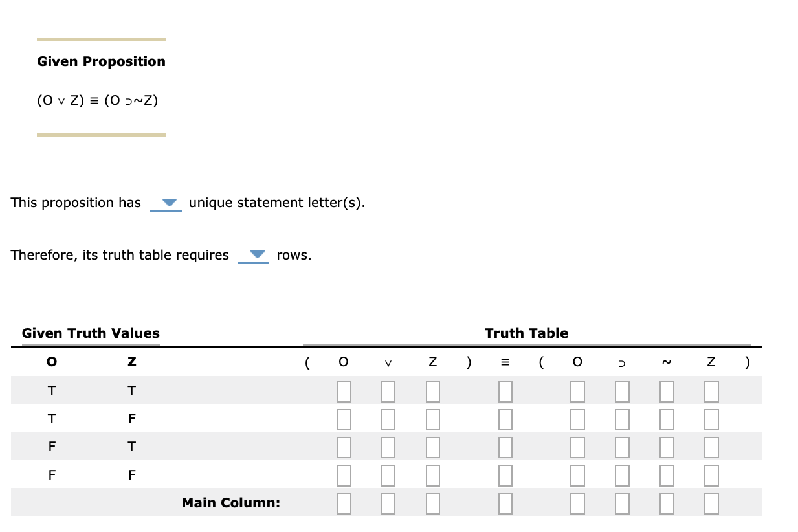Select the O cell under the ≡ in row four
798x532 pixels.
pyautogui.click(x=577, y=474)
